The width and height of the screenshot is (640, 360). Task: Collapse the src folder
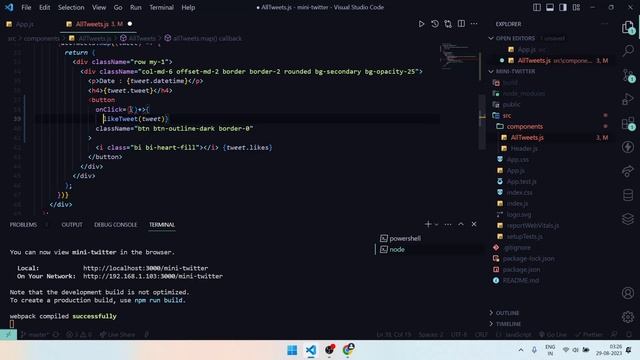pyautogui.click(x=507, y=116)
